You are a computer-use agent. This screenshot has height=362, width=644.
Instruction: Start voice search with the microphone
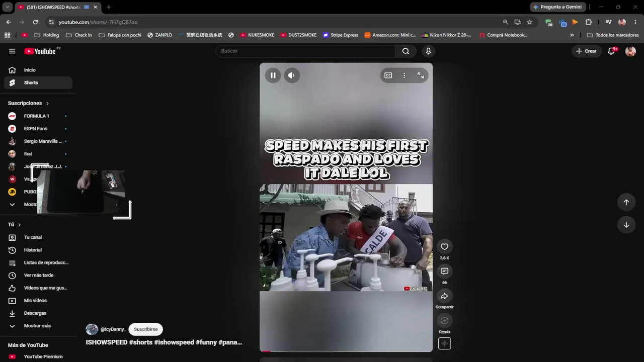click(428, 51)
